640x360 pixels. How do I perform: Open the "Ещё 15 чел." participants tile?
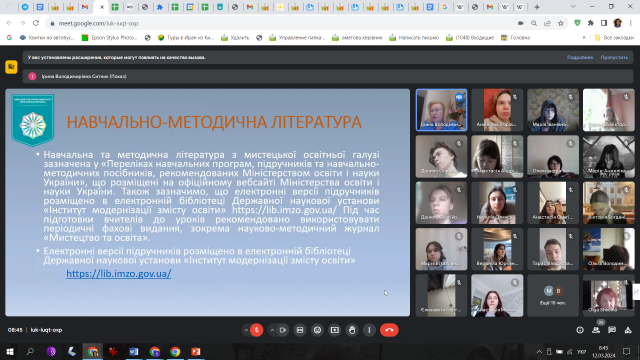tap(553, 296)
